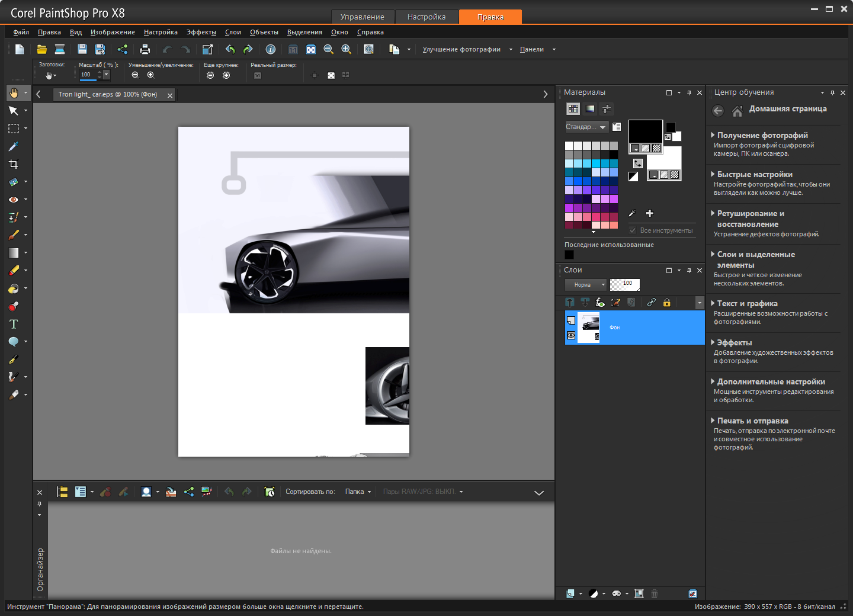Switch to the Настройка workspace tab
The image size is (853, 616).
click(x=426, y=17)
